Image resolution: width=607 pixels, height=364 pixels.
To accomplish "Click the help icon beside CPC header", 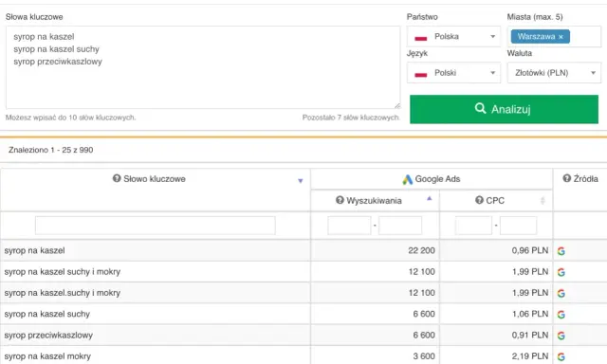I will (x=479, y=200).
